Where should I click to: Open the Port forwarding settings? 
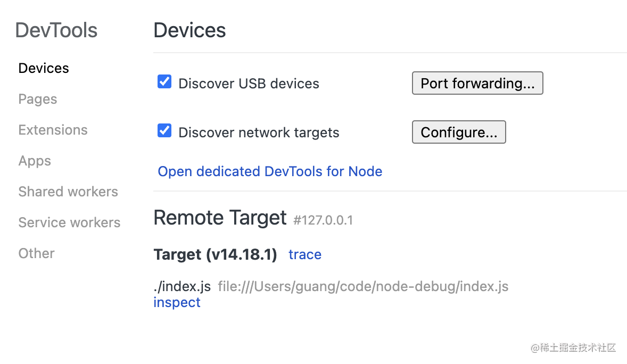(477, 84)
